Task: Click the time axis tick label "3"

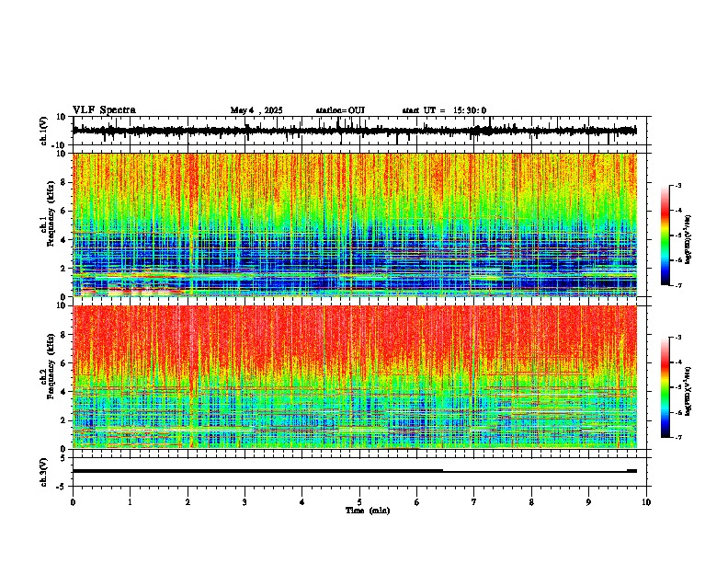Action: pos(245,502)
